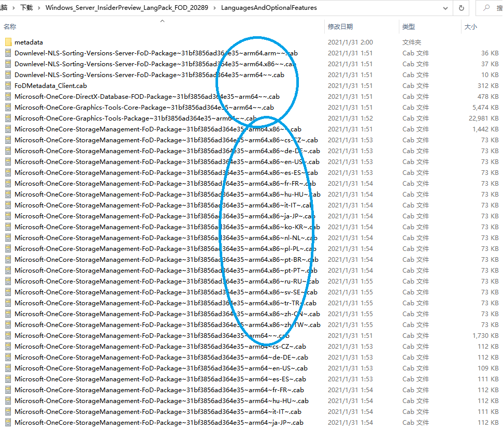Select StorageManagement arm64~cs-CZ cab name
Viewport: 504px width, 431px height.
160,347
